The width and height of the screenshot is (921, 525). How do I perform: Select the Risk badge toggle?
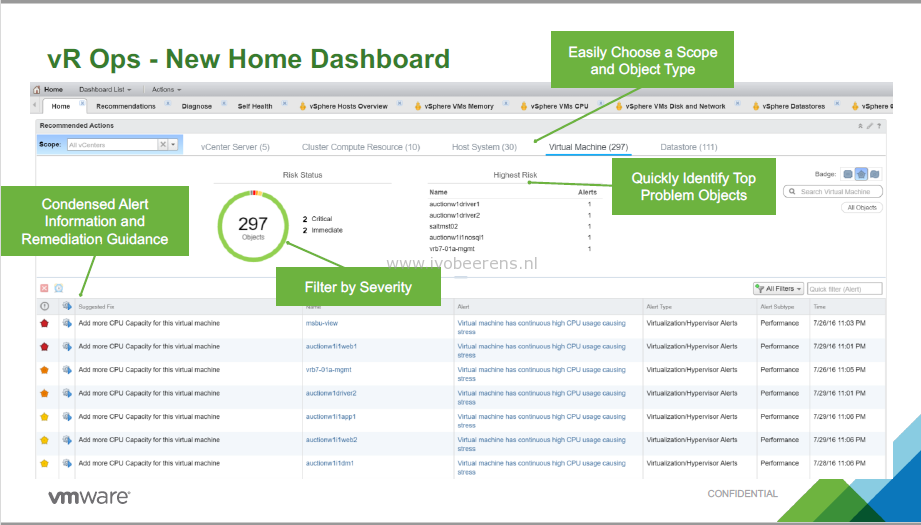[x=861, y=174]
